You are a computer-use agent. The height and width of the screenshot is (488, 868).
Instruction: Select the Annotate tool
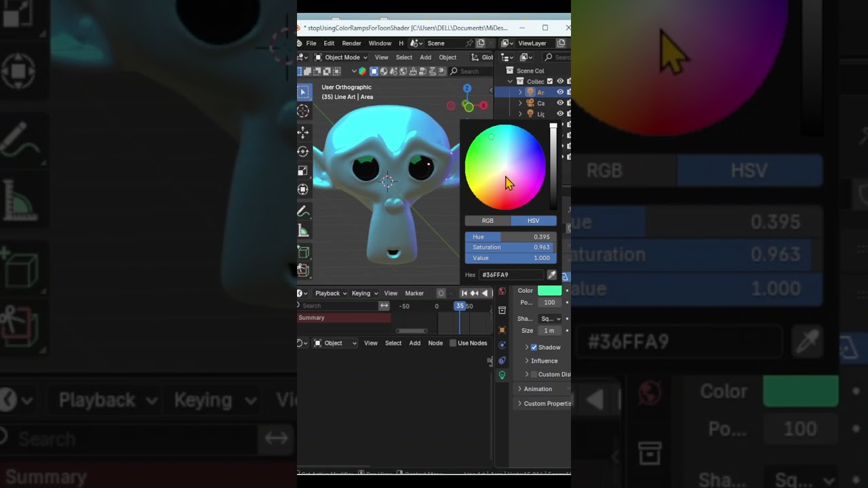[x=303, y=211]
